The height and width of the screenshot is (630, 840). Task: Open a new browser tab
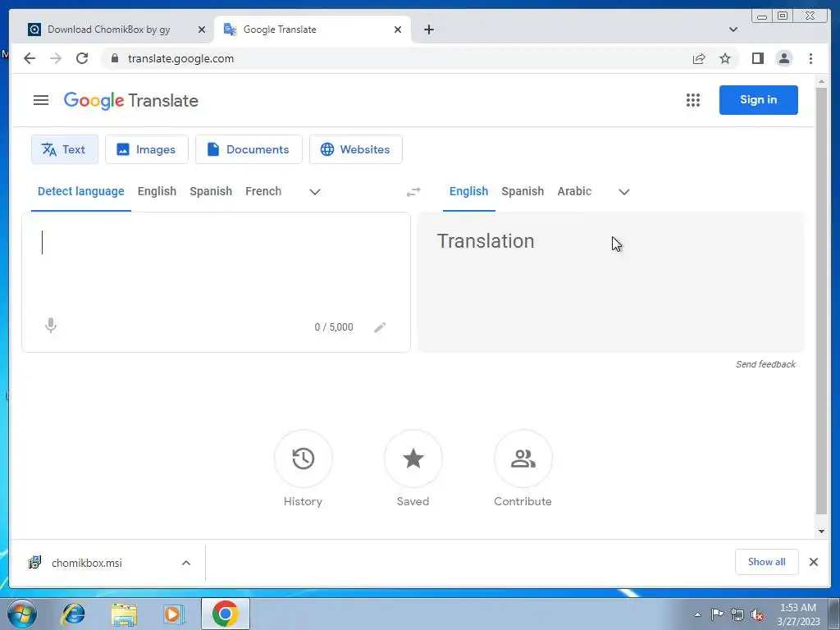click(428, 30)
